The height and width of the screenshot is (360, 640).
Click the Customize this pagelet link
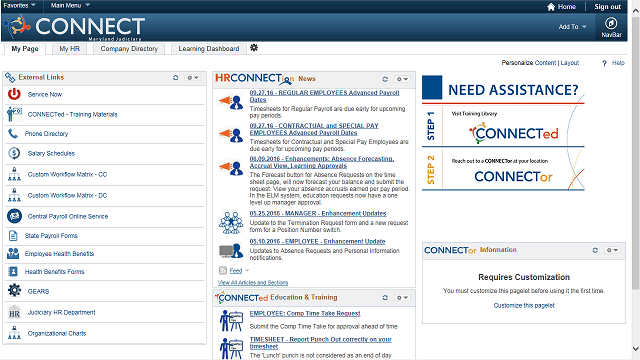524,305
